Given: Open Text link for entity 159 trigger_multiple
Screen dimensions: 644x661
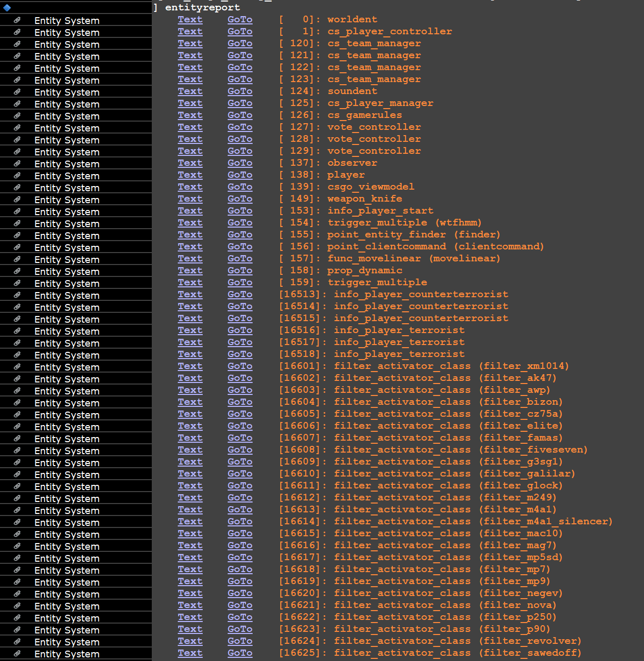Looking at the screenshot, I should click(x=190, y=283).
